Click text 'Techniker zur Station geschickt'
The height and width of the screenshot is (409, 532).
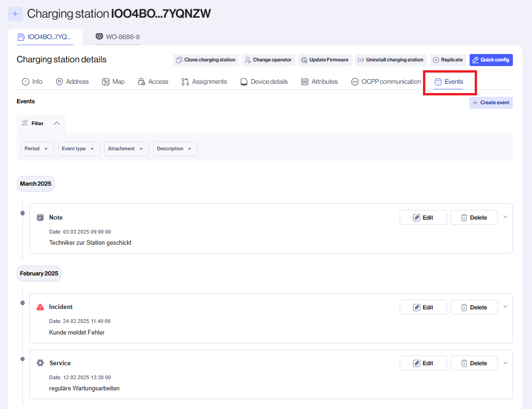(x=90, y=242)
